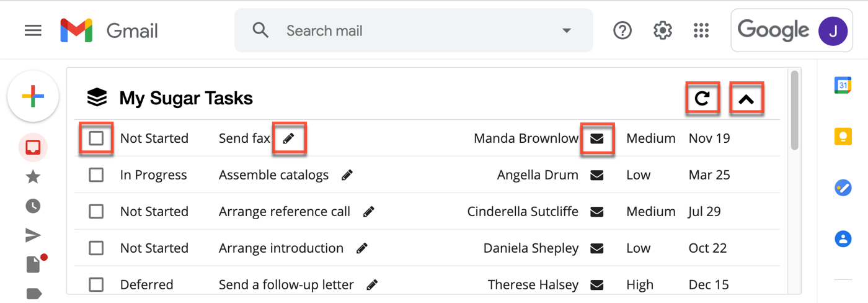868x303 pixels.
Task: Open Google Calendar from the side panel
Action: [x=843, y=85]
